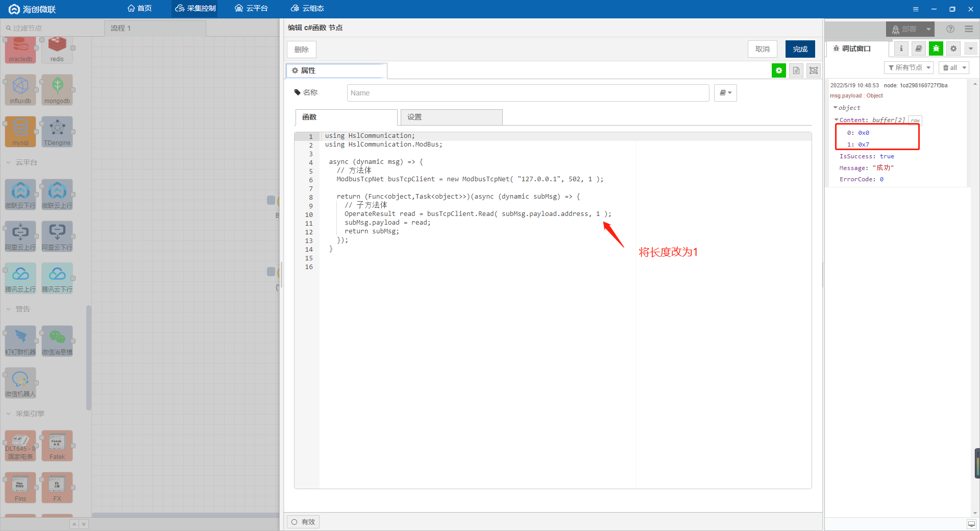The width and height of the screenshot is (980, 531).
Task: Click the palette expand-all down arrow
Action: 84,524
